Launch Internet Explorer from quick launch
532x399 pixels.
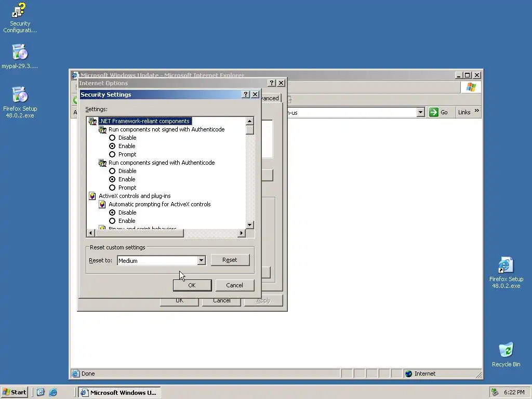[53, 392]
